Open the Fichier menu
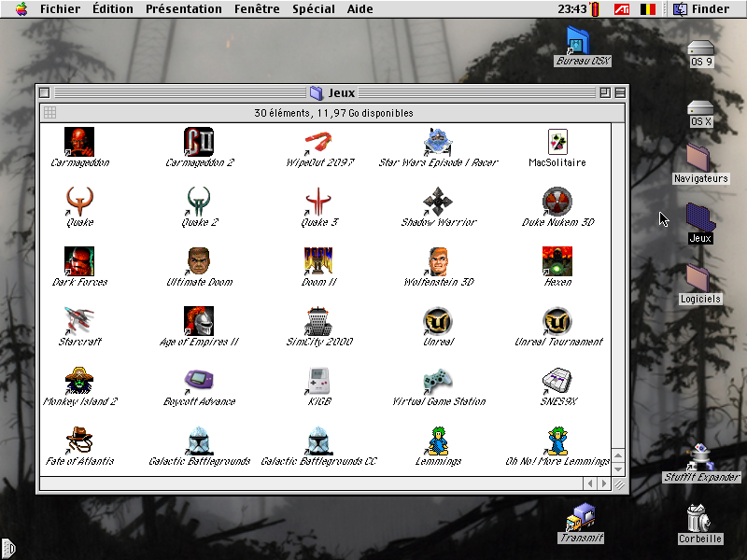The height and width of the screenshot is (560, 747). pos(60,8)
